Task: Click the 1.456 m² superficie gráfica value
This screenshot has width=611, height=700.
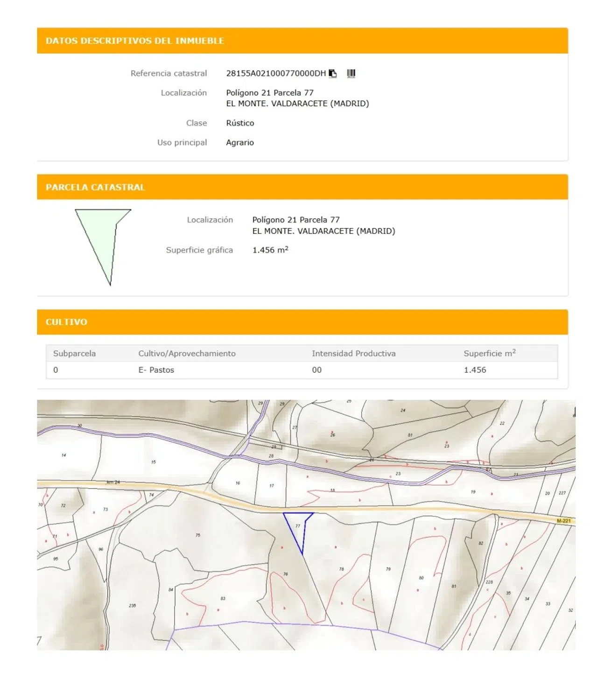Action: pyautogui.click(x=270, y=250)
